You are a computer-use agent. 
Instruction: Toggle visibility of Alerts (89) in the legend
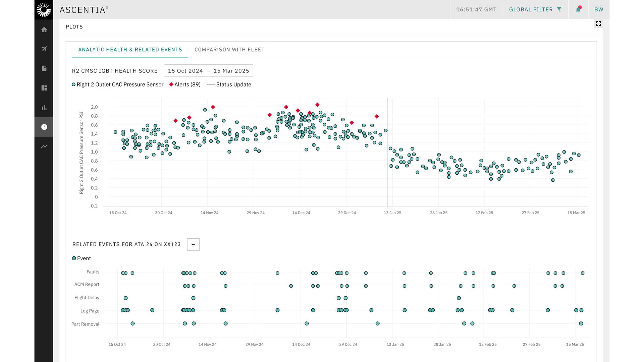[185, 84]
